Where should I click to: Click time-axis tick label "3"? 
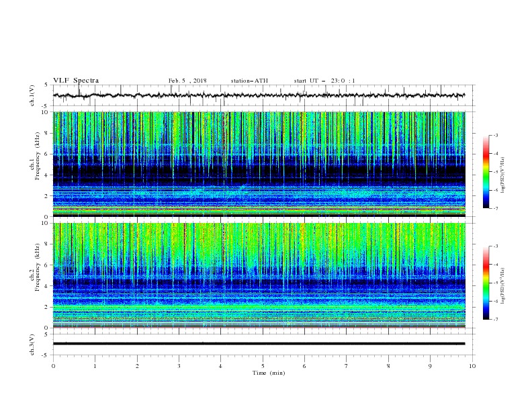point(179,366)
